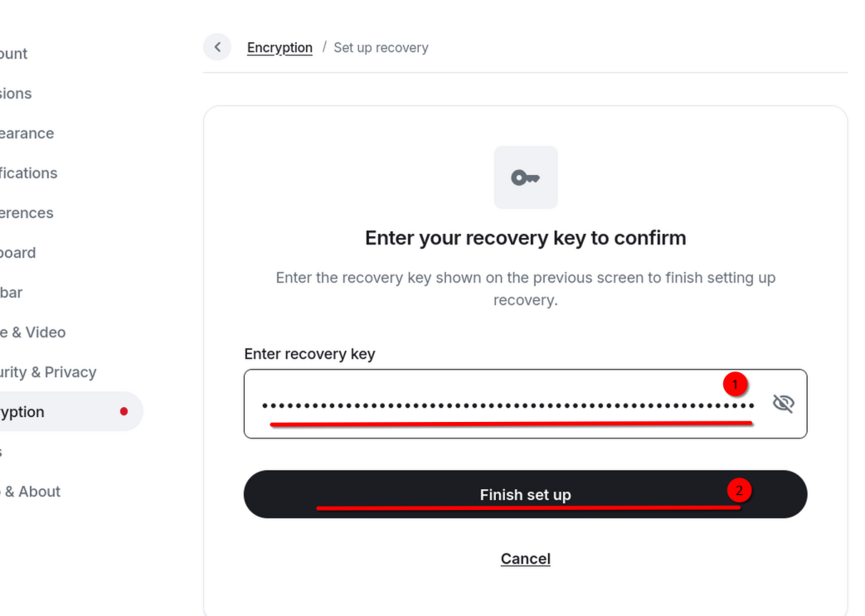
Task: Go to Security & Privacy tab
Action: click(48, 371)
